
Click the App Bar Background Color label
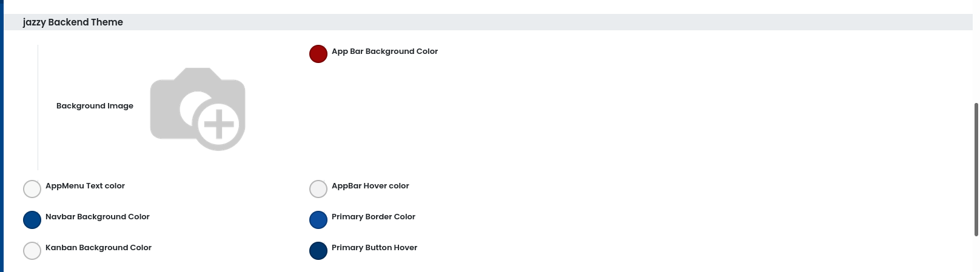(384, 51)
